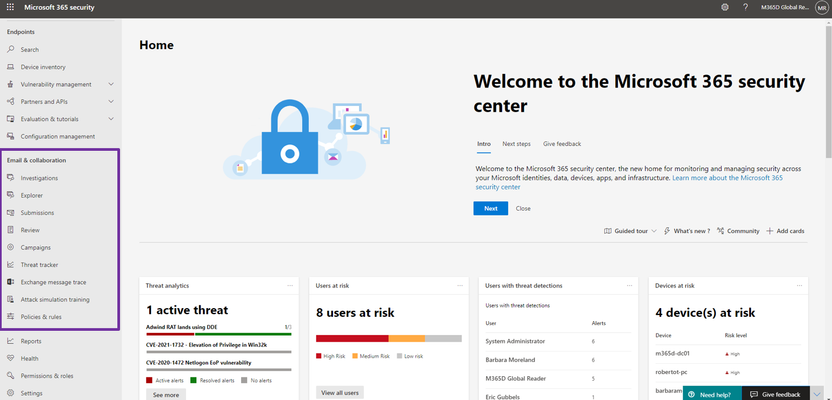Click the M365D Global Reader account name
This screenshot has height=400, width=832.
(784, 7)
